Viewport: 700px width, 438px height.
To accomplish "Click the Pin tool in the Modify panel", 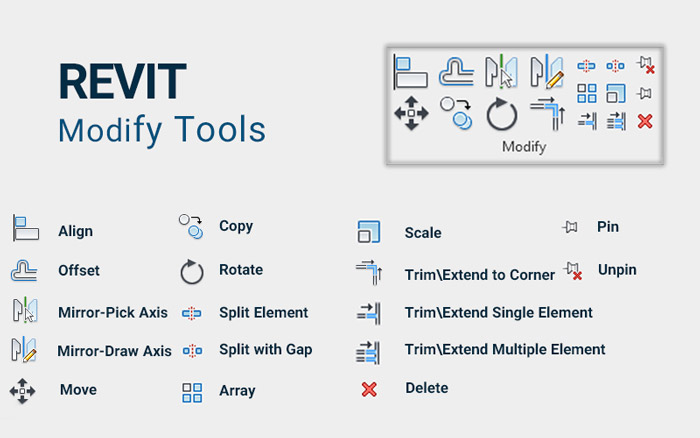I will pyautogui.click(x=644, y=93).
